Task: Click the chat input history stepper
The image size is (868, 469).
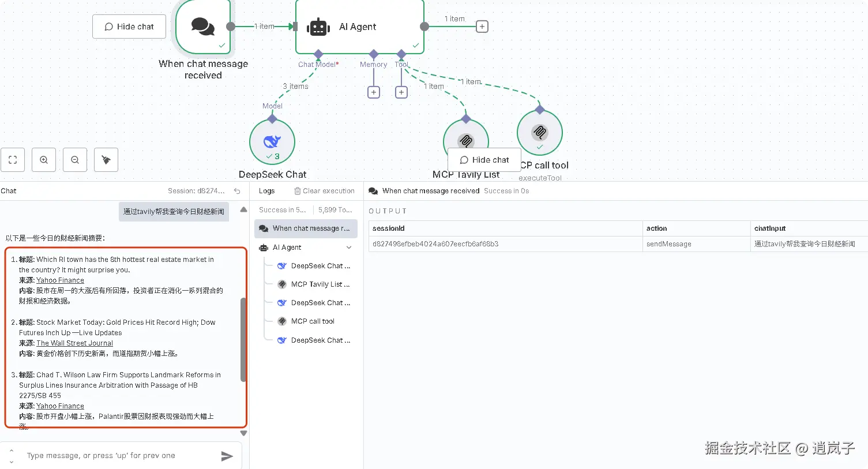Action: coord(11,456)
